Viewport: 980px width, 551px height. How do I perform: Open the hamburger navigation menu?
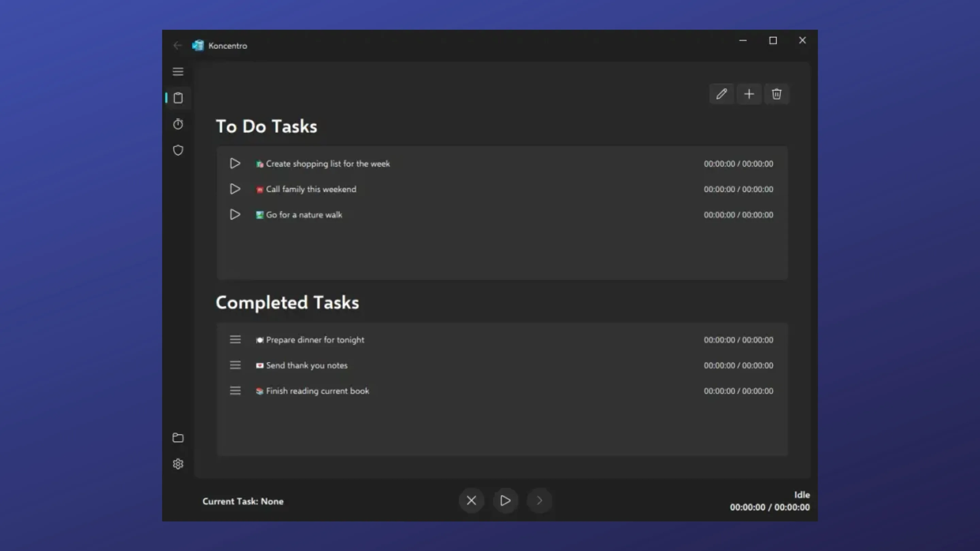point(178,71)
